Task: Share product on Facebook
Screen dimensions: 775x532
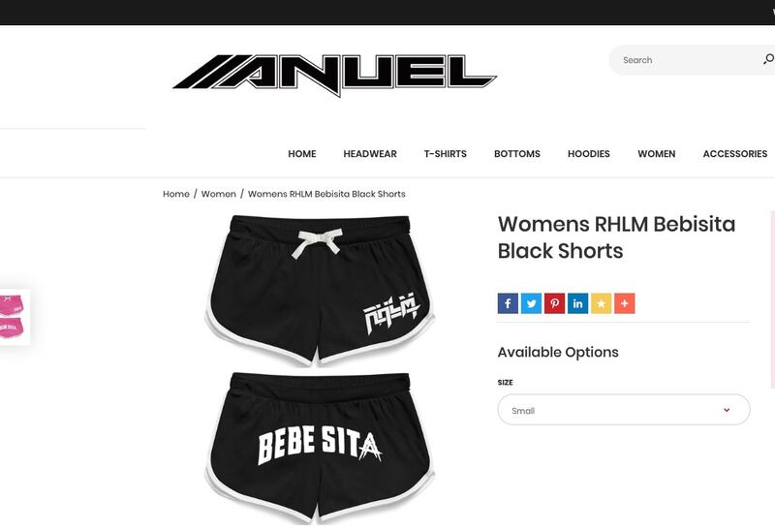Action: tap(508, 303)
